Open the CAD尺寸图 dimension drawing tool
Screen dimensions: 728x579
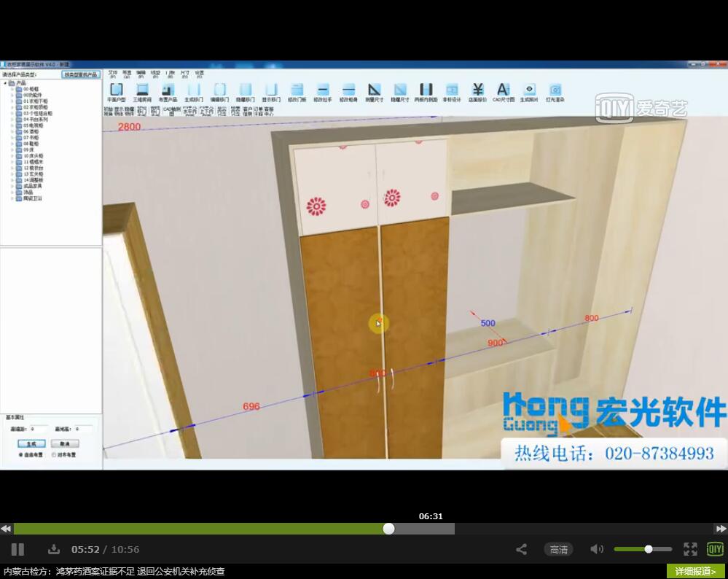pyautogui.click(x=504, y=92)
